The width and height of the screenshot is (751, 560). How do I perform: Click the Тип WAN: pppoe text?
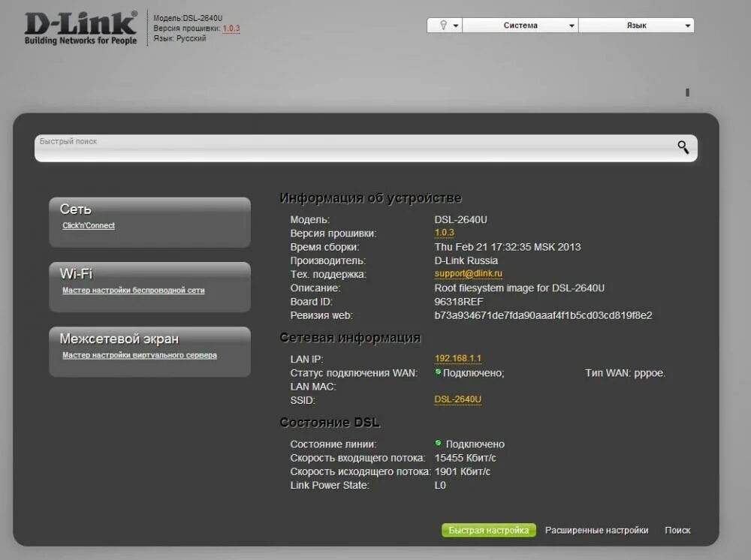click(625, 373)
